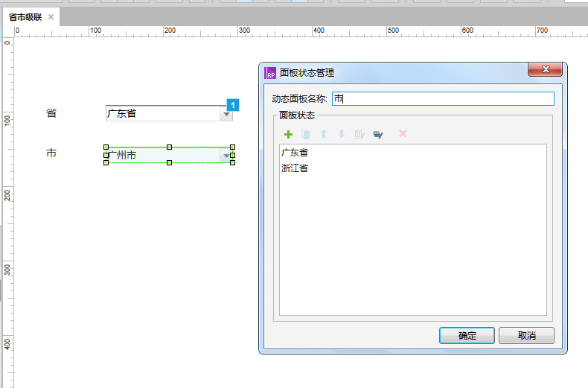Open the 广东省 province dropdown arrow
This screenshot has height=388, width=588.
click(x=226, y=114)
